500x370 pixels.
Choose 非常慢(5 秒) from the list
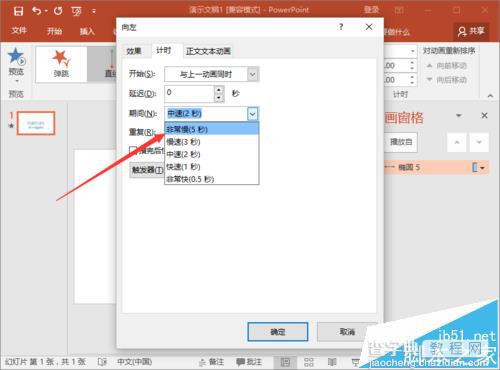tap(211, 129)
